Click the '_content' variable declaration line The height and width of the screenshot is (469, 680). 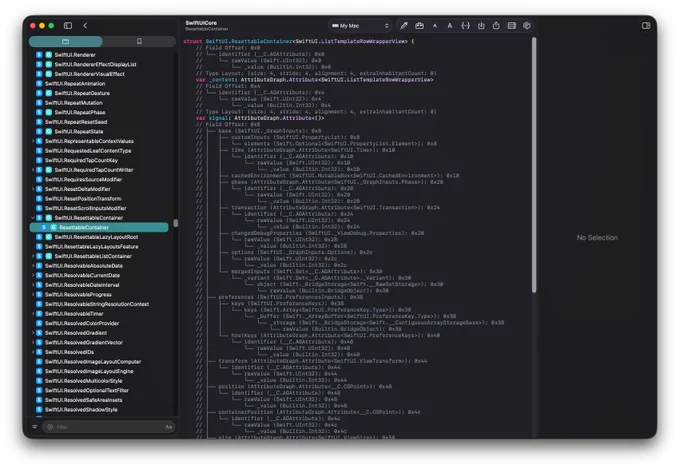[x=314, y=80]
